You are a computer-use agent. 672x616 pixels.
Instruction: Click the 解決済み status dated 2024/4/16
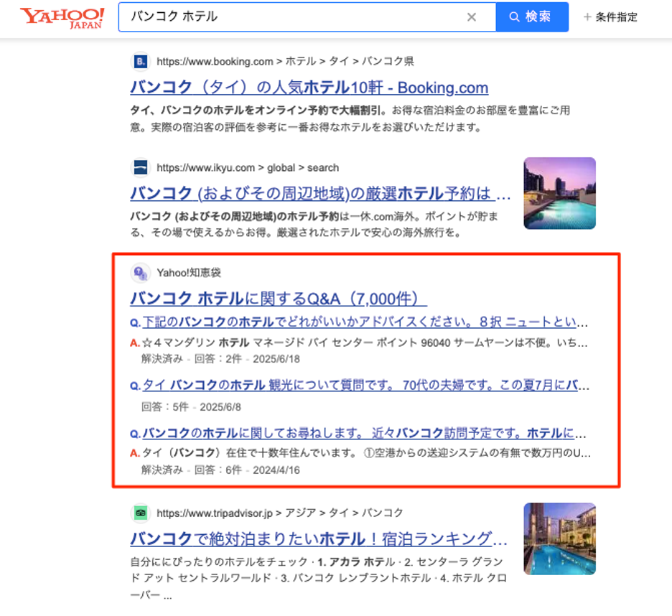point(220,470)
